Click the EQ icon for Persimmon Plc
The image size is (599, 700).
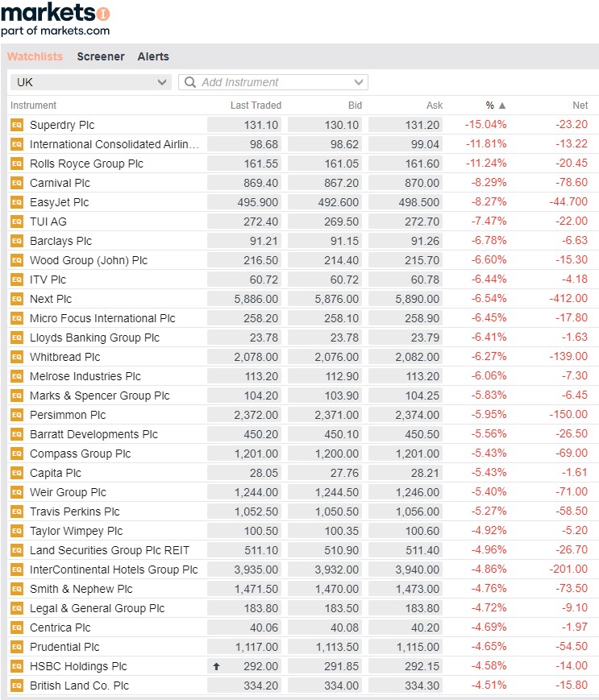coord(17,415)
